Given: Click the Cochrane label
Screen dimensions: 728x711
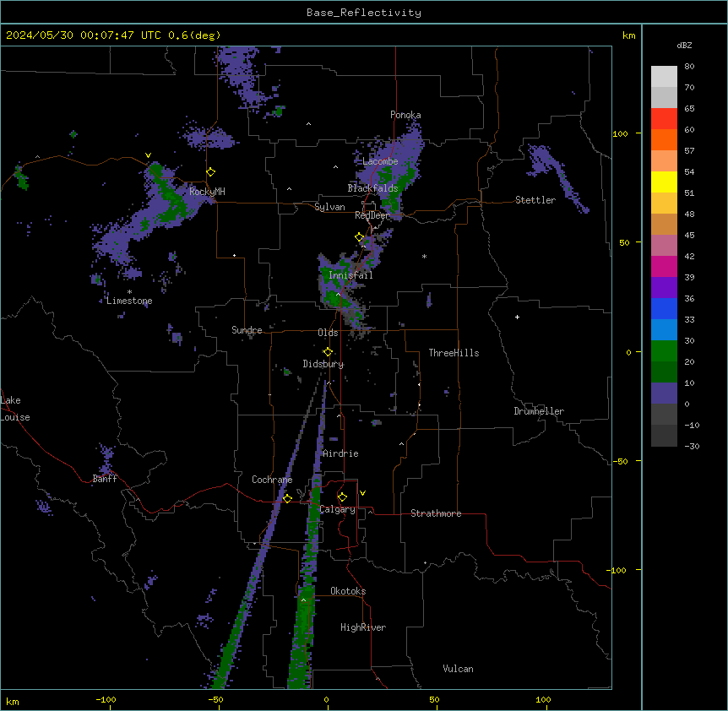Looking at the screenshot, I should [272, 480].
